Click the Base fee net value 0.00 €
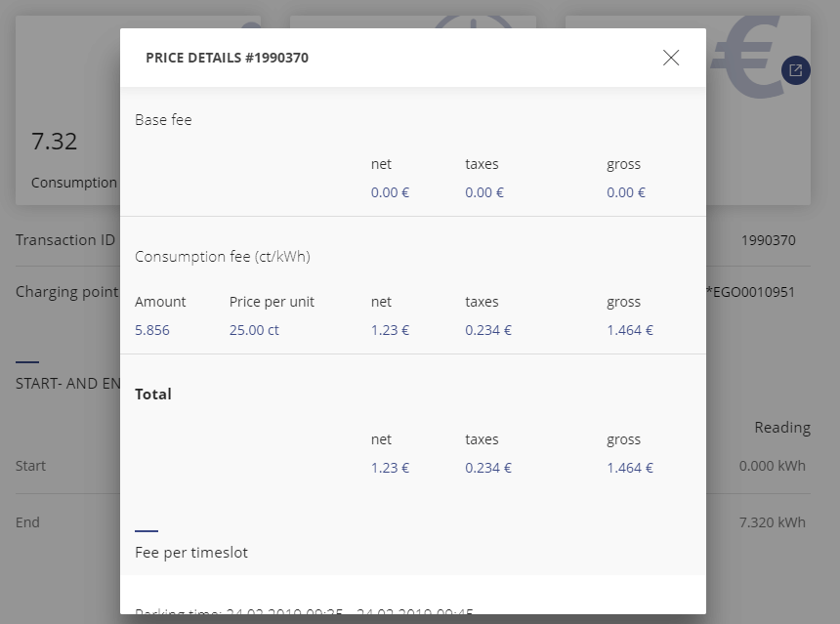The width and height of the screenshot is (840, 624). 390,192
